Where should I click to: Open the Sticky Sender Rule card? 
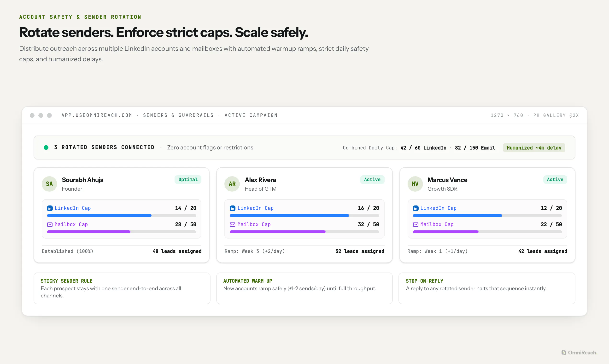point(122,288)
